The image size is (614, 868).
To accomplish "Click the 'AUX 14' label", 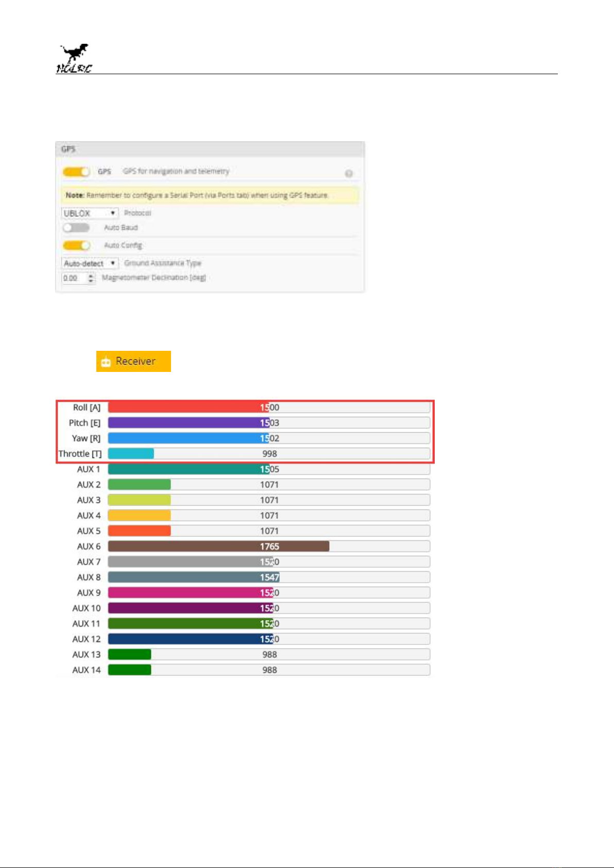I will (87, 670).
